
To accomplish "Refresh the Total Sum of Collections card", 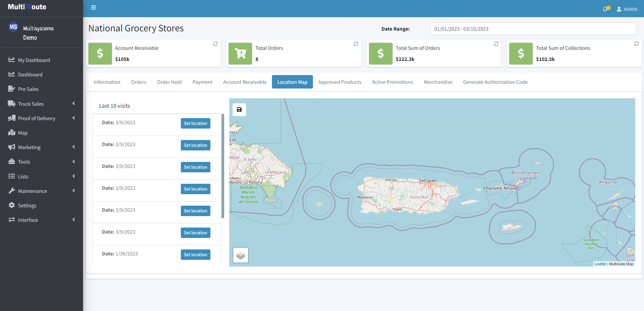I will coord(636,44).
